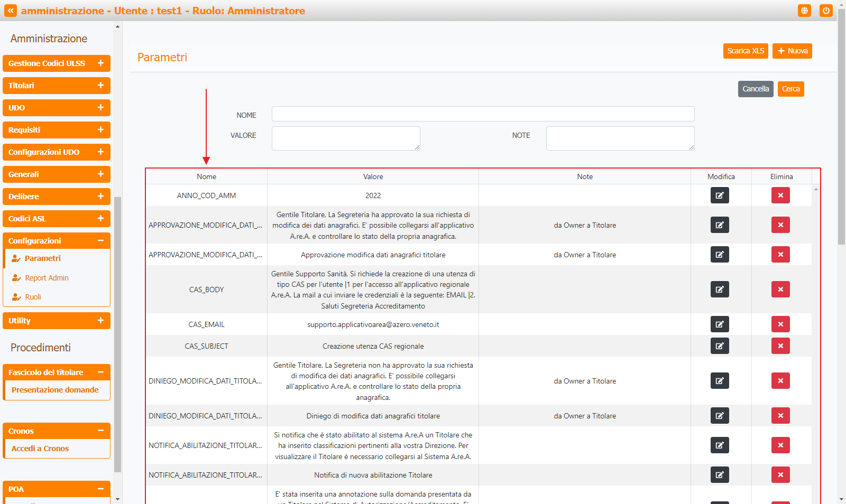Click the globe language icon
Image resolution: width=846 pixels, height=504 pixels.
coord(804,11)
